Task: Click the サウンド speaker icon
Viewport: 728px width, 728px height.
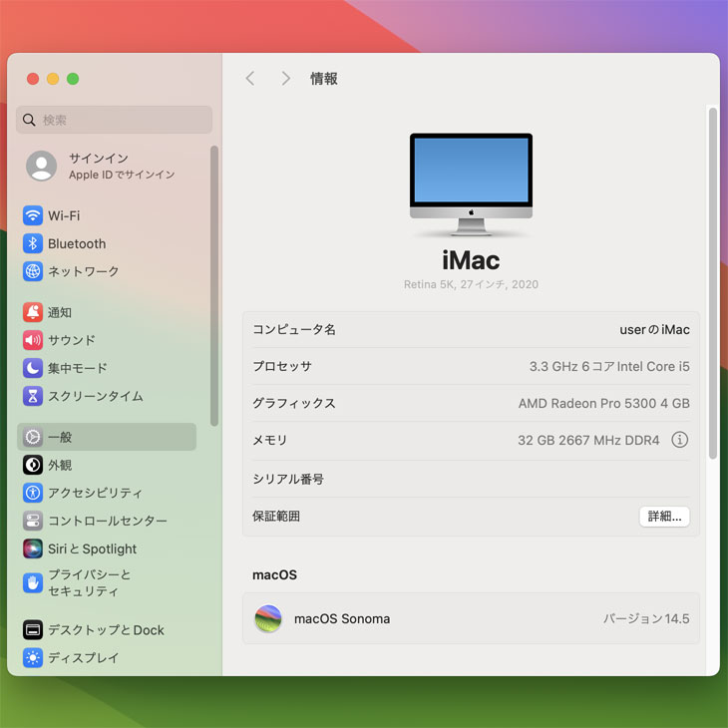Action: pyautogui.click(x=33, y=340)
